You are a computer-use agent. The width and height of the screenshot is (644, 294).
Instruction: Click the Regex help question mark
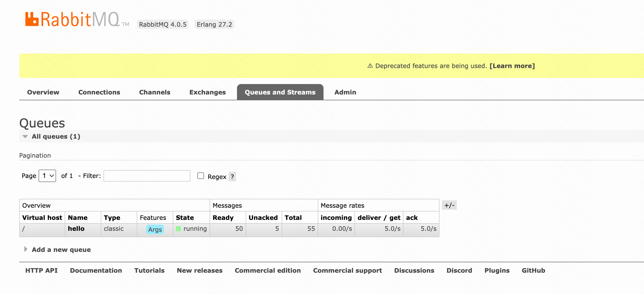[232, 177]
